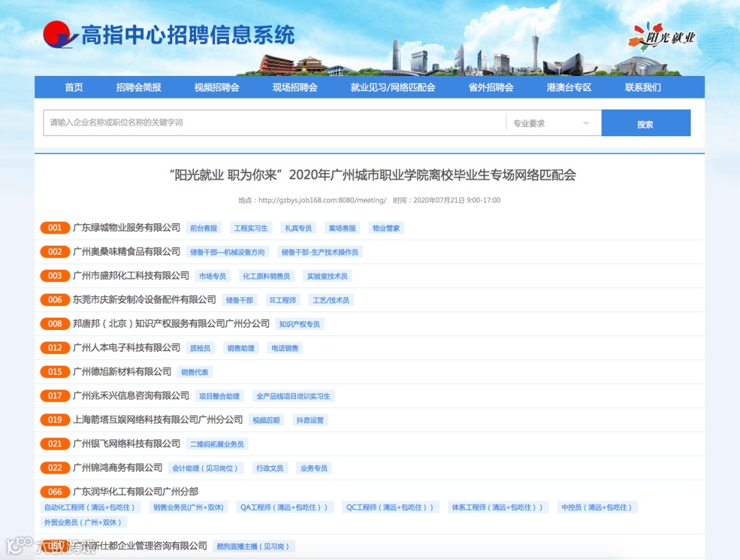Screen dimensions: 740x560
Task: Expand the 专业要求 dropdown
Action: 553,123
